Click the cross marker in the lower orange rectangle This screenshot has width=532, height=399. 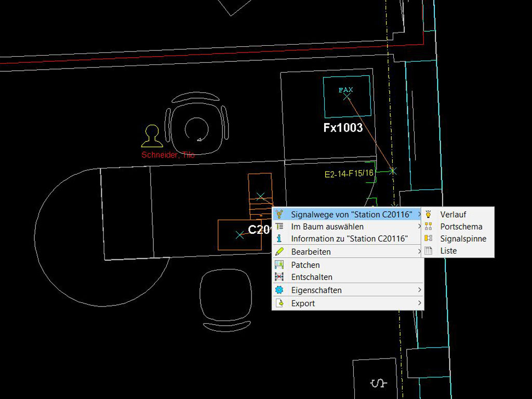(x=240, y=235)
